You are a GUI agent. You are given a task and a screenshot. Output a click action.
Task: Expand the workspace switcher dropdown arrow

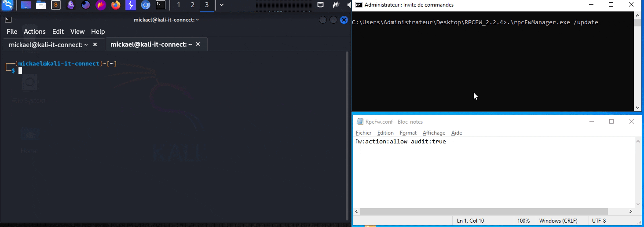click(x=222, y=5)
